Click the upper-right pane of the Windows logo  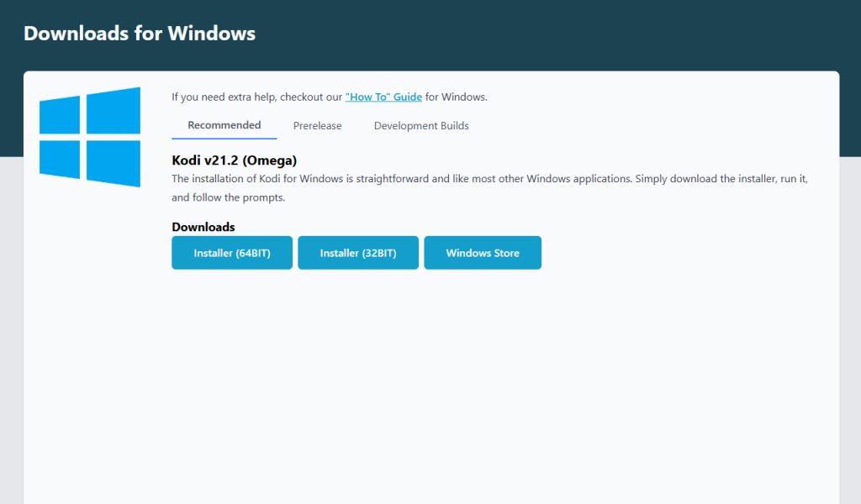[x=114, y=110]
